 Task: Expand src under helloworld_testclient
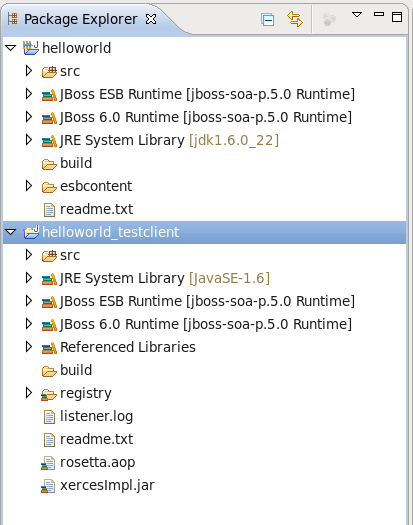(29, 255)
